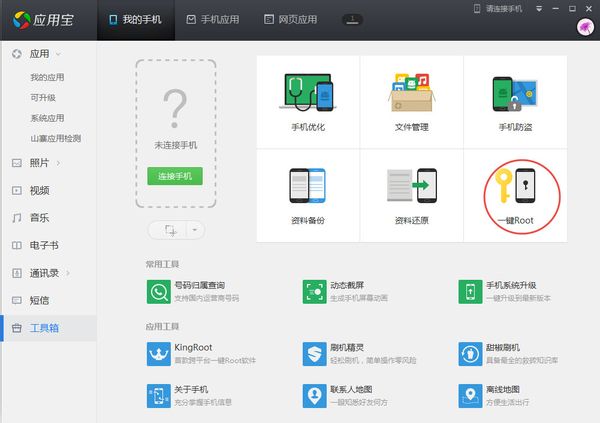Screen dimensions: 600x423
Task: Select 山寨应用检测 under 应用
Action: (x=56, y=138)
